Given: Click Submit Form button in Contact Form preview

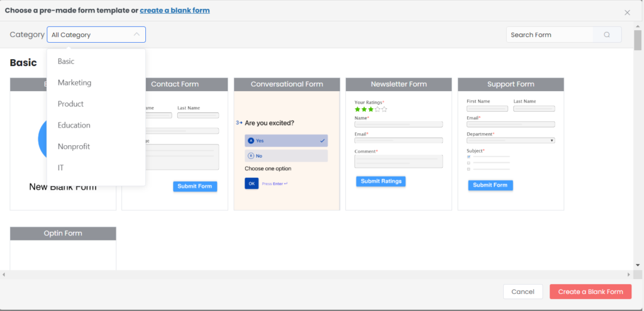Looking at the screenshot, I should pyautogui.click(x=195, y=186).
